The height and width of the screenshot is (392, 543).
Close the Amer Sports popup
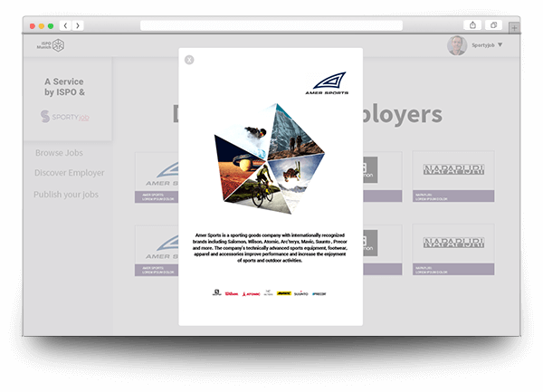(x=189, y=60)
